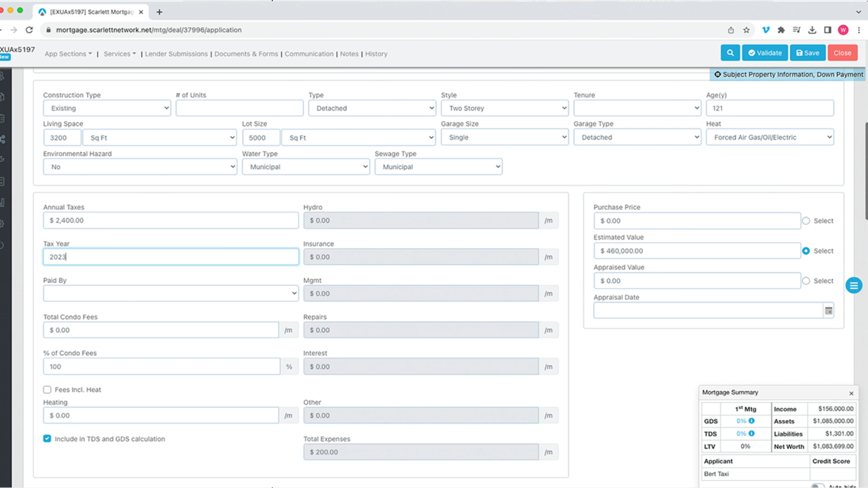Select the Appraised Value radio button

coord(806,281)
